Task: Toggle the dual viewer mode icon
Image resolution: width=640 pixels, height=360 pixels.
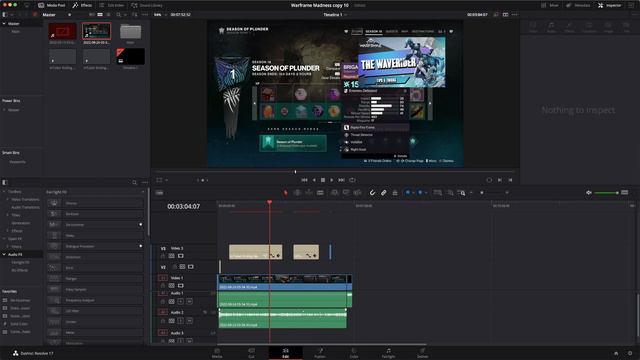Action: click(505, 15)
